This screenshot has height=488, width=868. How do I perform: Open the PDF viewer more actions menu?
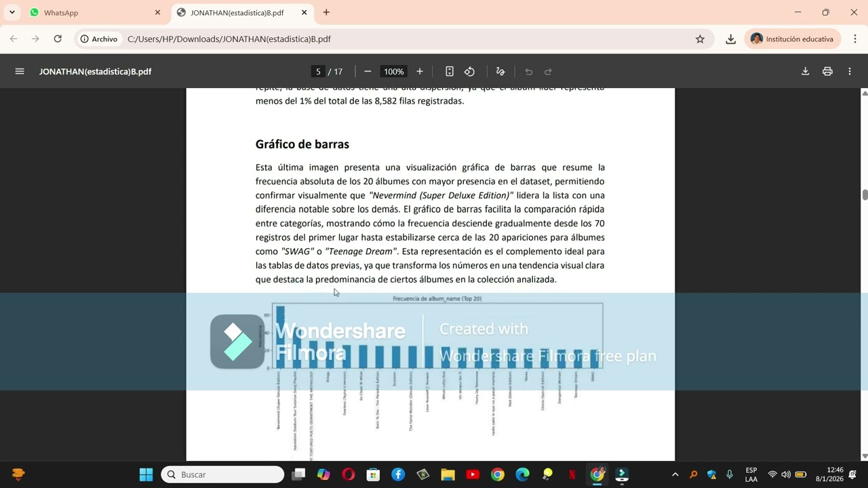point(850,71)
